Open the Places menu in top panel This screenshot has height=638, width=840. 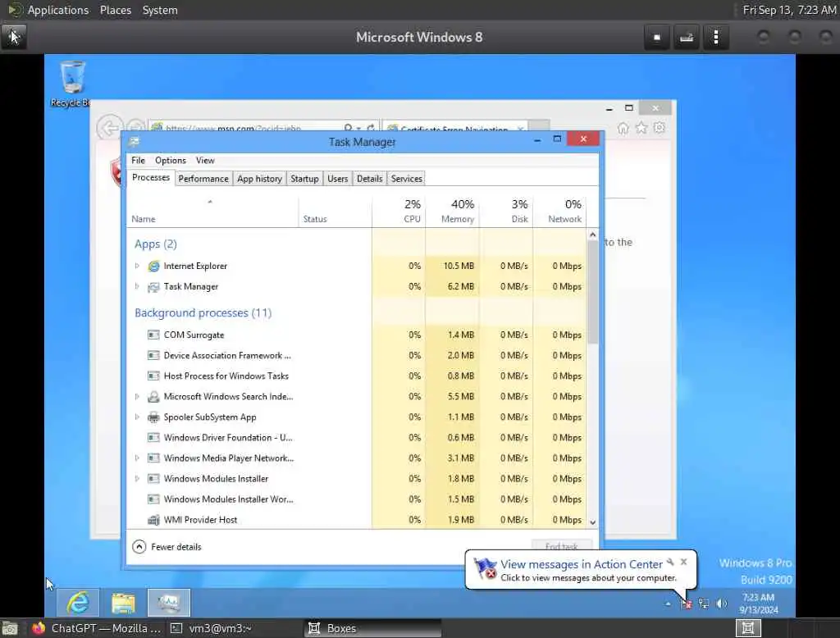[x=115, y=10]
